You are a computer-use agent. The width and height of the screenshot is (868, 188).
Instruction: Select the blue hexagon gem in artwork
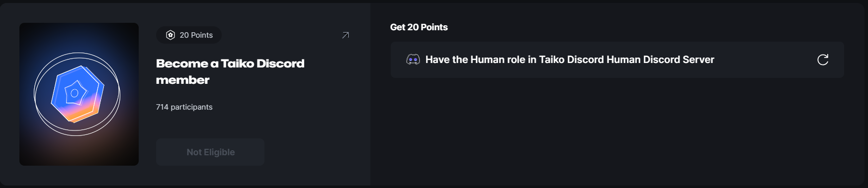coord(77,93)
